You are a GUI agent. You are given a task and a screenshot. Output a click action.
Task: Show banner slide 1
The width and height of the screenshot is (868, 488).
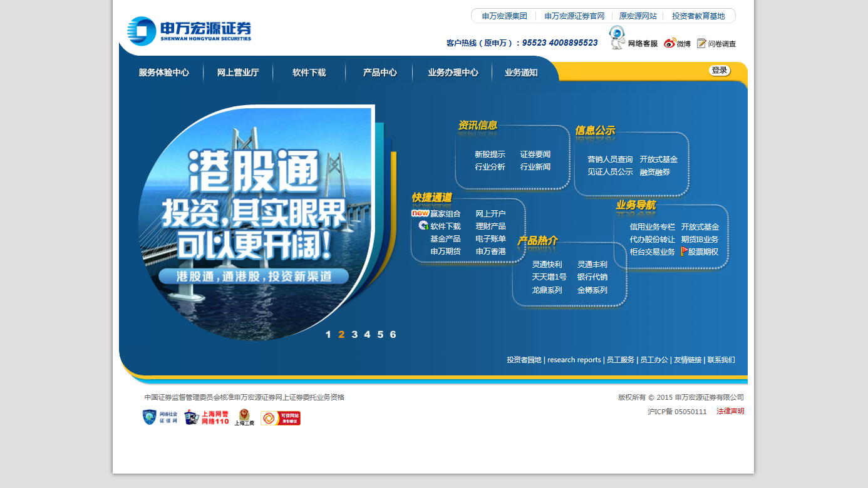328,334
